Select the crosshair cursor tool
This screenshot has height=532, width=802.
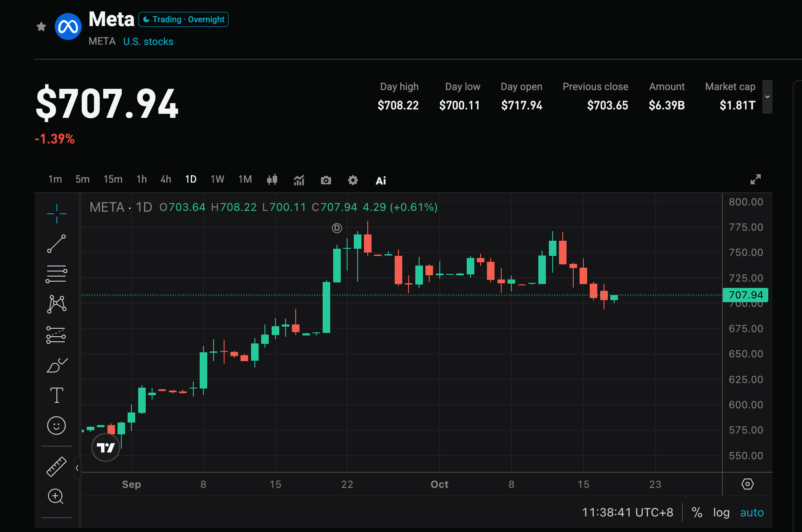[56, 214]
